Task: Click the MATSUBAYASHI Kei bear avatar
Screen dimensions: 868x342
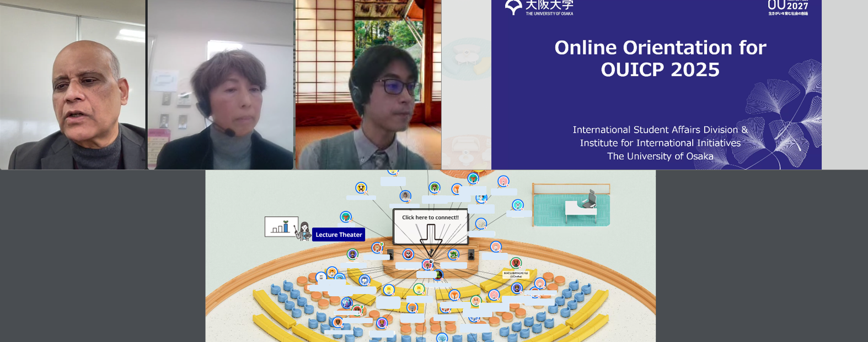Action: tap(516, 263)
